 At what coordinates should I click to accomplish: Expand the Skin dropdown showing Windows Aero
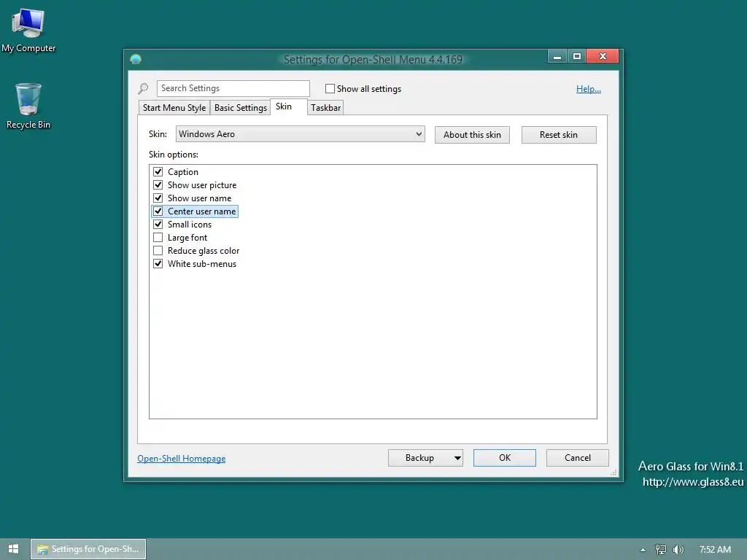(300, 134)
